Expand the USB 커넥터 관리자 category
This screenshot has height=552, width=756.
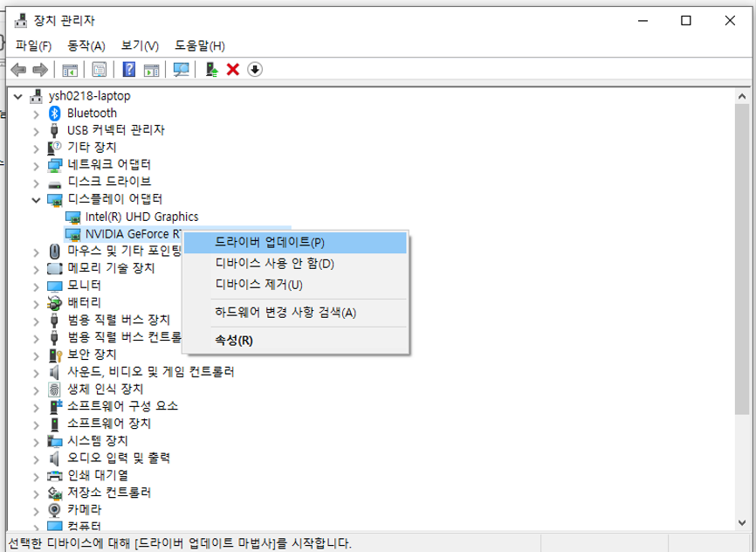click(36, 131)
